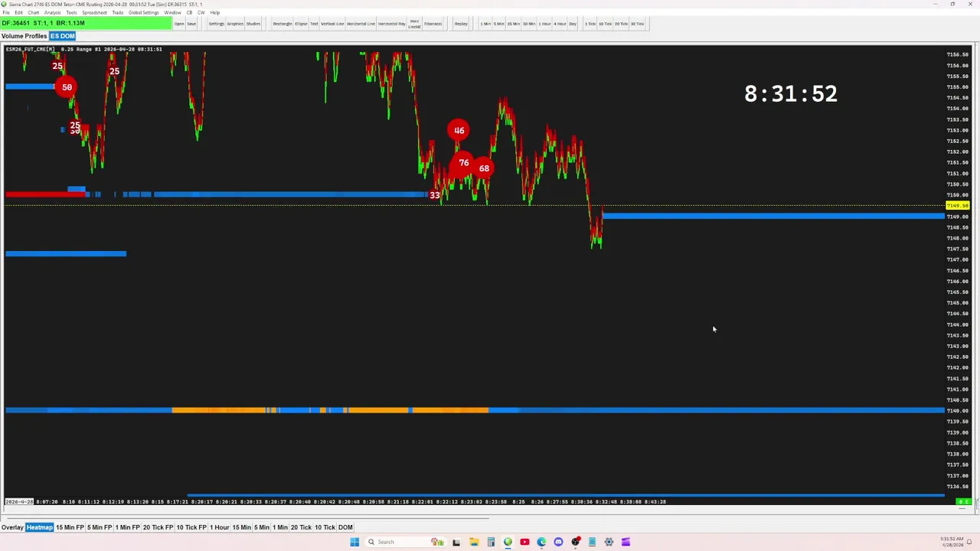The image size is (980, 551).
Task: Open the Windows Start menu
Action: click(x=354, y=542)
